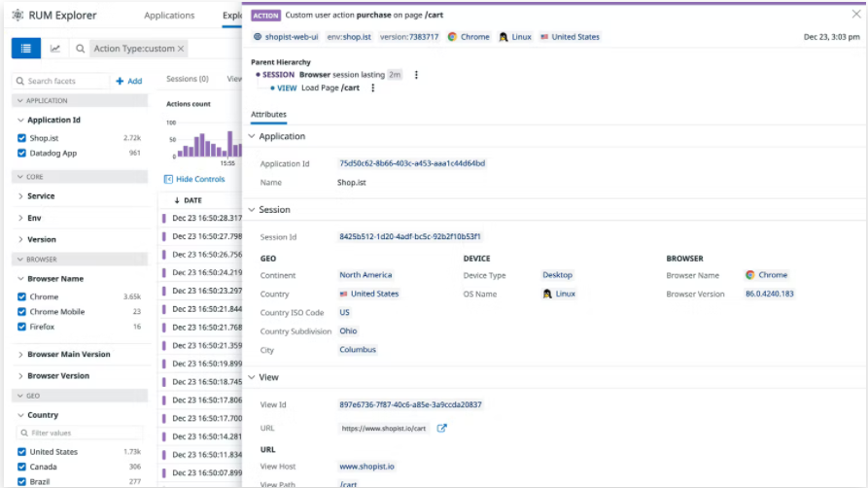Click the plus icon to add a facet
The height and width of the screenshot is (488, 868).
tap(120, 81)
